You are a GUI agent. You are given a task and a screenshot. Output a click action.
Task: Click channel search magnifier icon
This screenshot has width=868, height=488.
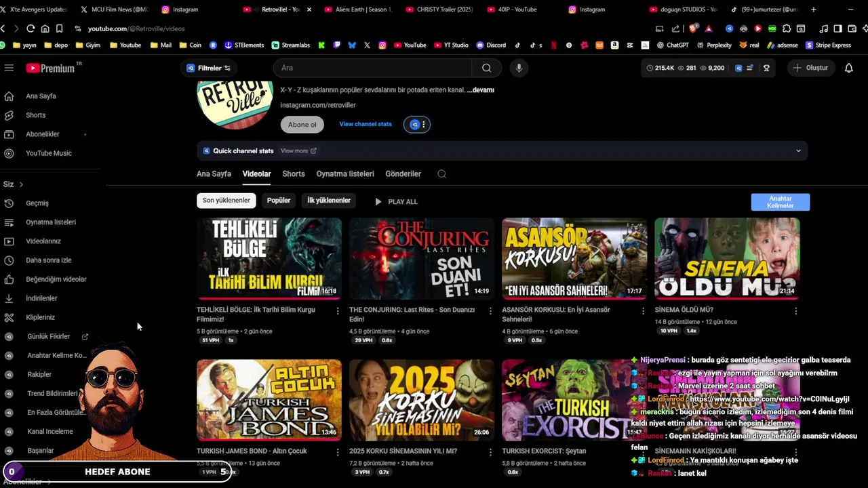click(441, 174)
